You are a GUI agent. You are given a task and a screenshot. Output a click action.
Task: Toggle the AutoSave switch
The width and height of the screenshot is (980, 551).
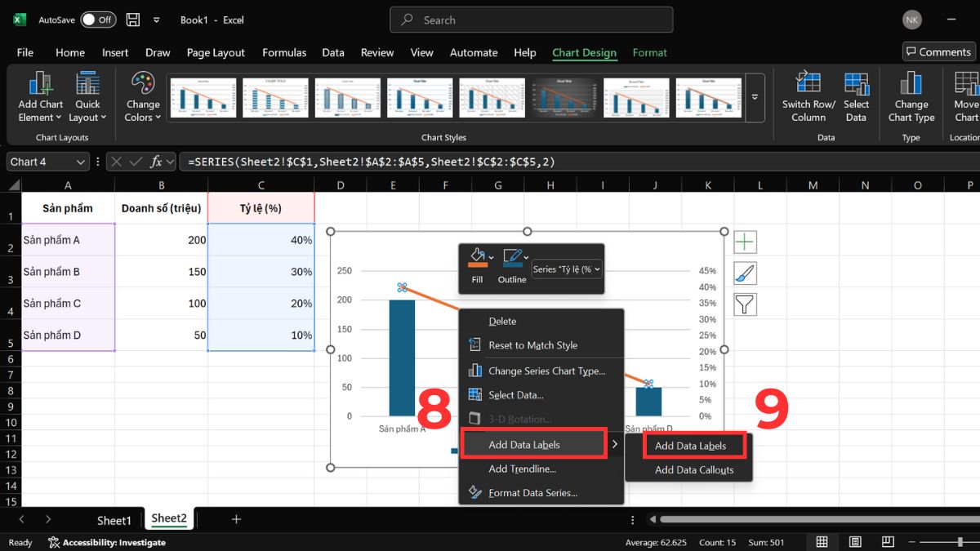click(x=98, y=20)
